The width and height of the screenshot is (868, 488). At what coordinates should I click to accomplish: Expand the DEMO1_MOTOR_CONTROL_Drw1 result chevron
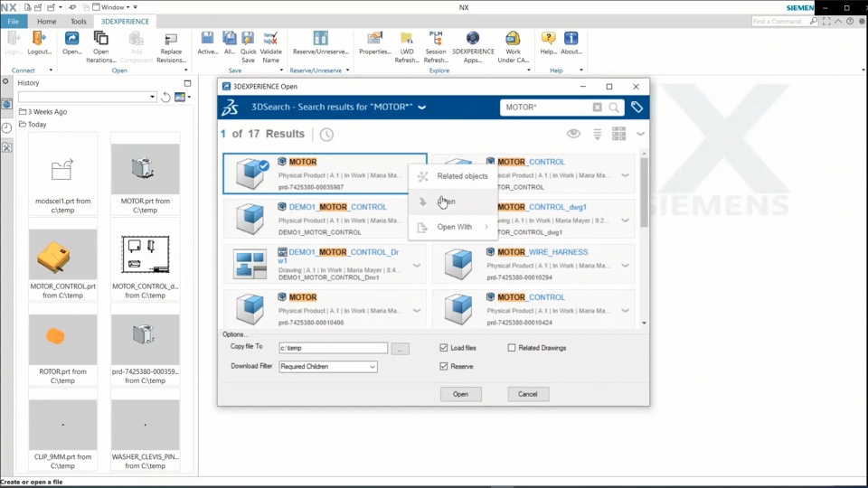point(417,266)
